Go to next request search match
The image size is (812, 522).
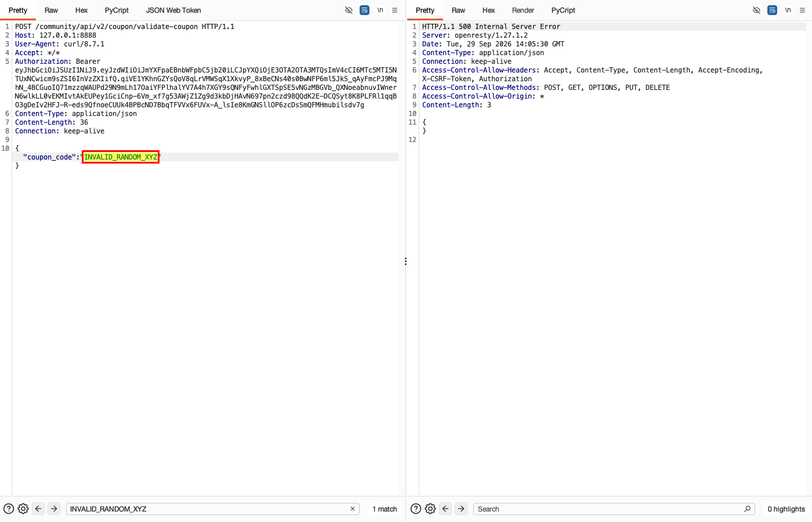coord(54,509)
